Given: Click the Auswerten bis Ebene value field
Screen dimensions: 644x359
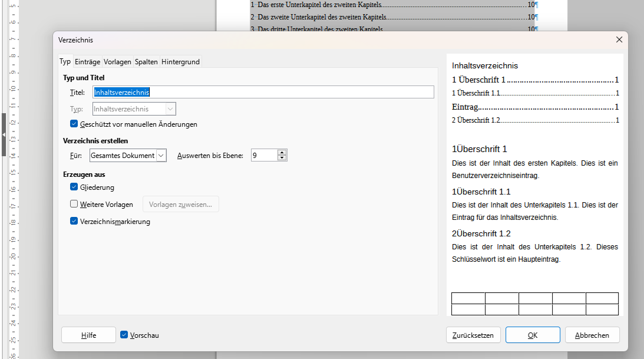Looking at the screenshot, I should pos(264,155).
